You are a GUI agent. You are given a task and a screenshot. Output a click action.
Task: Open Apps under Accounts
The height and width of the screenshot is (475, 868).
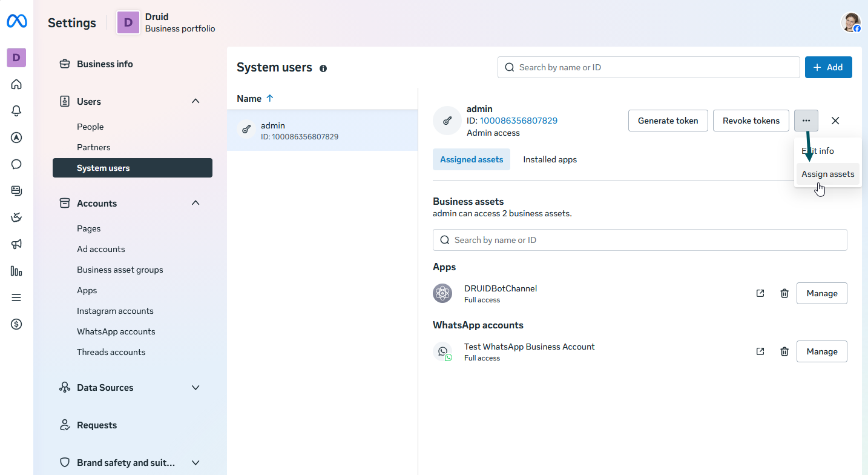tap(87, 290)
